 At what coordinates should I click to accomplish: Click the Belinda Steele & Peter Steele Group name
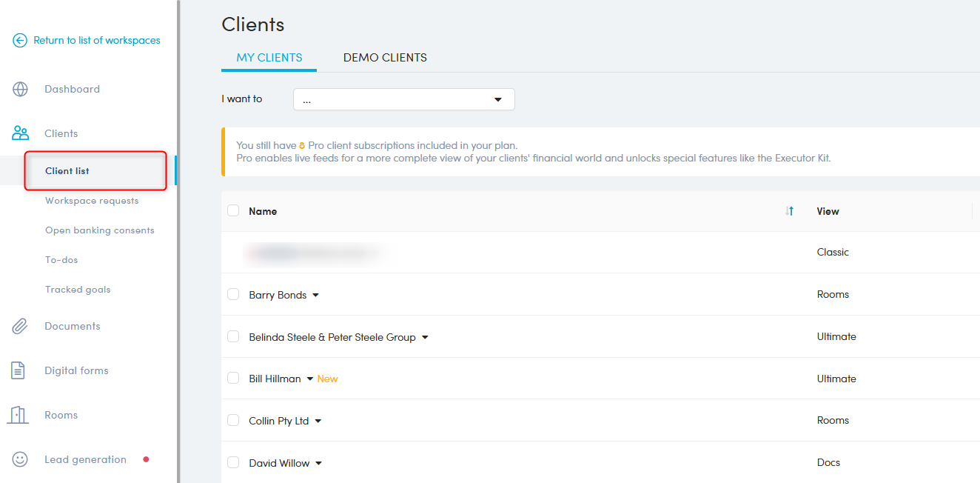(x=332, y=337)
